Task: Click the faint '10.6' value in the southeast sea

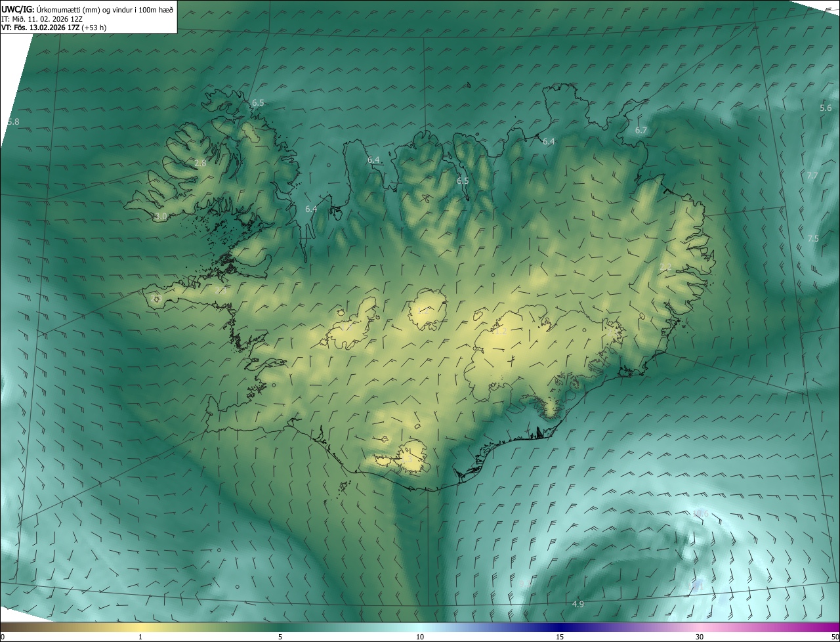Action: (701, 513)
